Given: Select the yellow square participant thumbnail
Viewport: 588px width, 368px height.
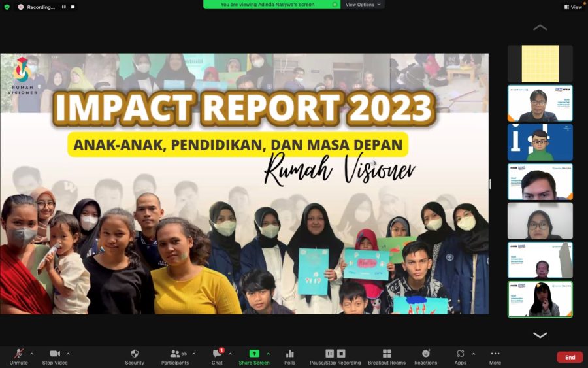Looking at the screenshot, I should pyautogui.click(x=540, y=64).
